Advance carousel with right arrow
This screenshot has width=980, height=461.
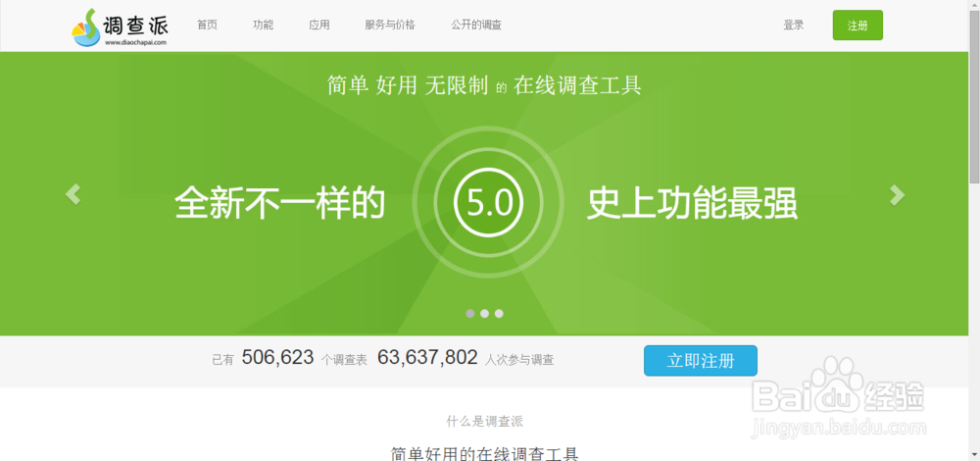pos(897,195)
